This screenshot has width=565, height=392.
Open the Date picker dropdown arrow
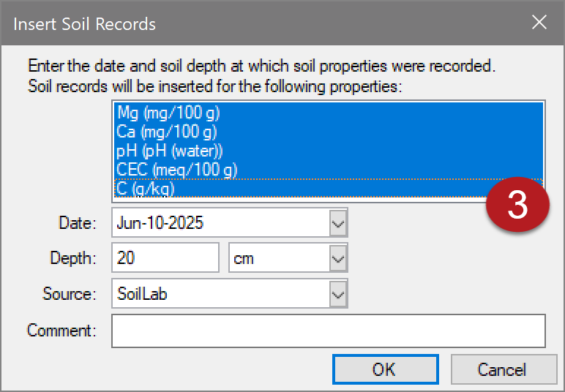tap(338, 223)
